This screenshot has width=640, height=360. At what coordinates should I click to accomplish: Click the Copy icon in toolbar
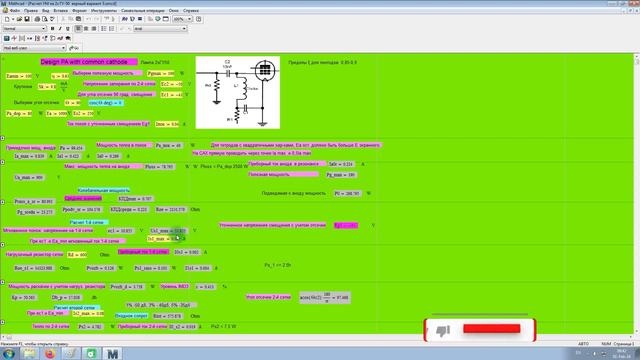[71, 19]
